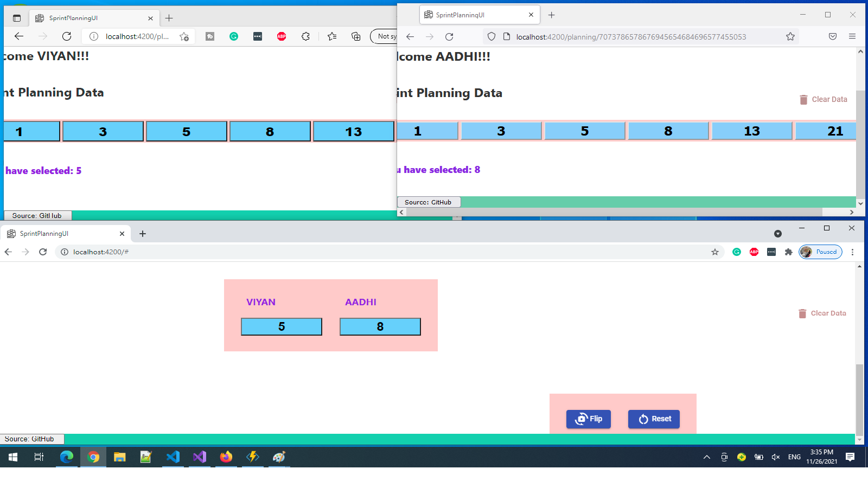Click the Flip button
This screenshot has width=868, height=488.
point(588,419)
